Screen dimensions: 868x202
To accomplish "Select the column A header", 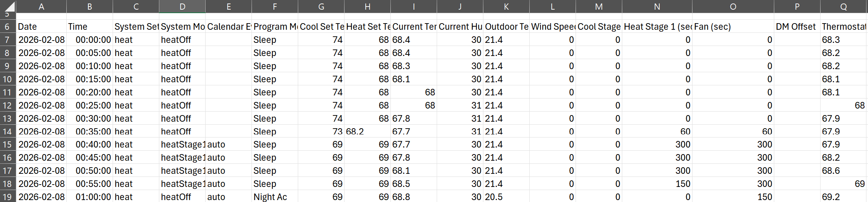I will tap(41, 7).
